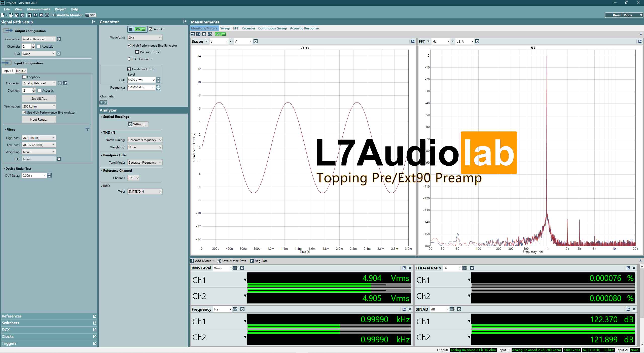The height and width of the screenshot is (353, 644).
Task: Toggle the Audible Monitor OFF switch
Action: click(90, 15)
